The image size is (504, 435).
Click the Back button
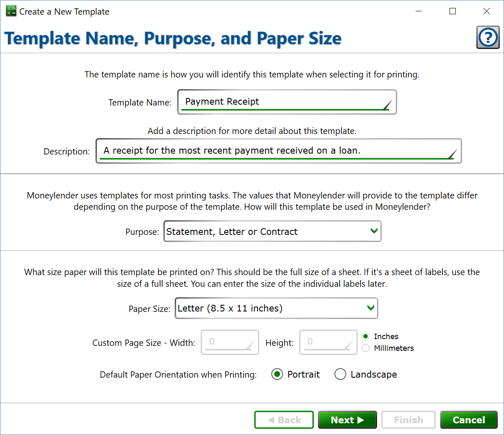(x=284, y=420)
